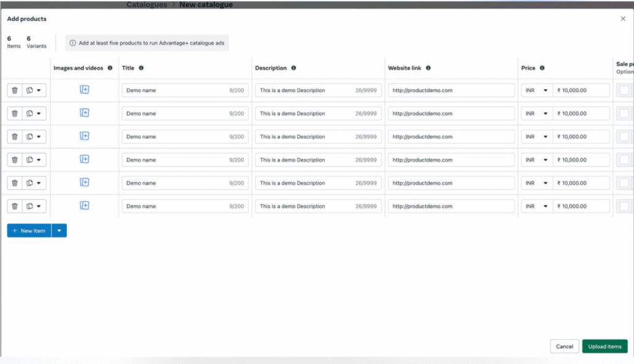Click trash icon in the last product row
Viewport: 634px width, 364px height.
[15, 206]
